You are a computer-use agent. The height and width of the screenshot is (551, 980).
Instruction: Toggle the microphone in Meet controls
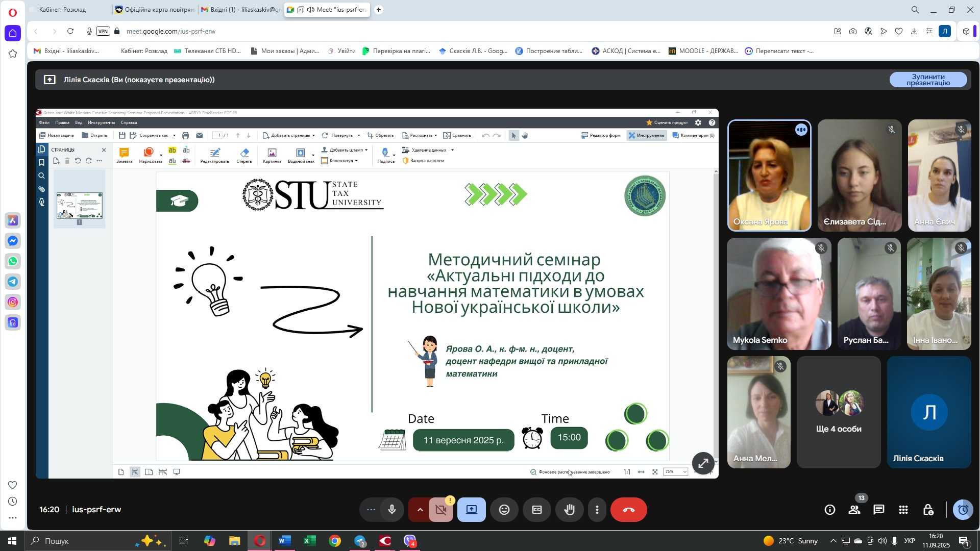tap(392, 510)
